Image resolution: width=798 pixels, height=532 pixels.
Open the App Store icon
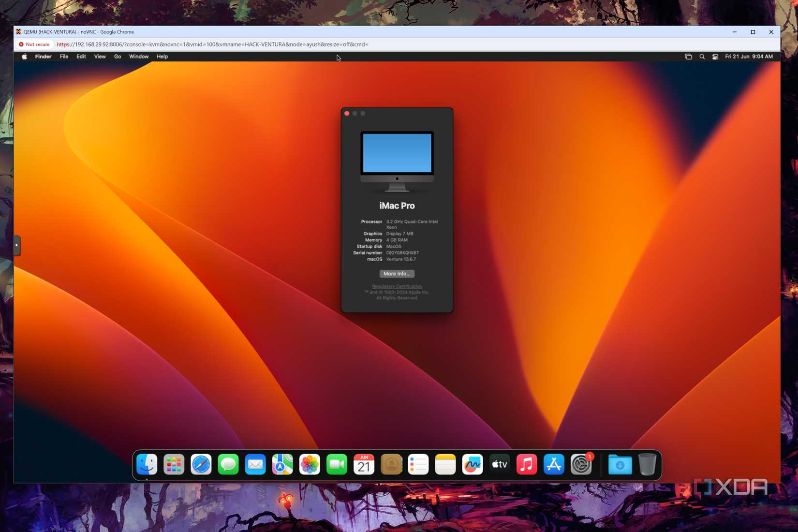coord(554,465)
